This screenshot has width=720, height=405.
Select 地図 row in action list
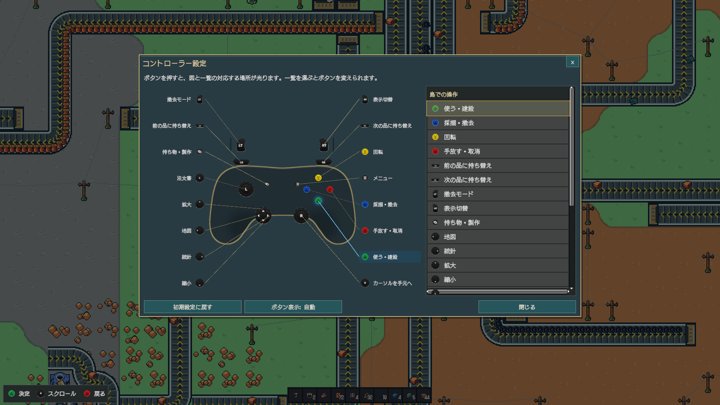point(498,237)
